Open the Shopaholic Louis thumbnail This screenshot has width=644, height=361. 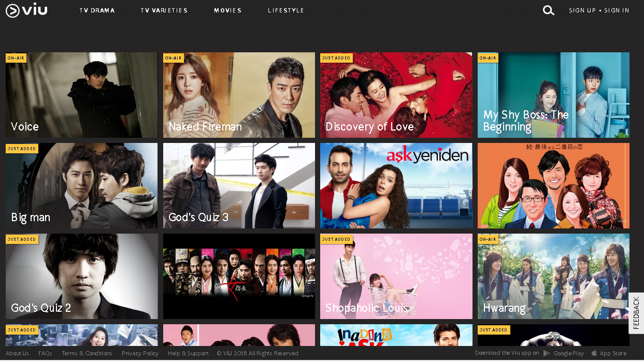(396, 276)
